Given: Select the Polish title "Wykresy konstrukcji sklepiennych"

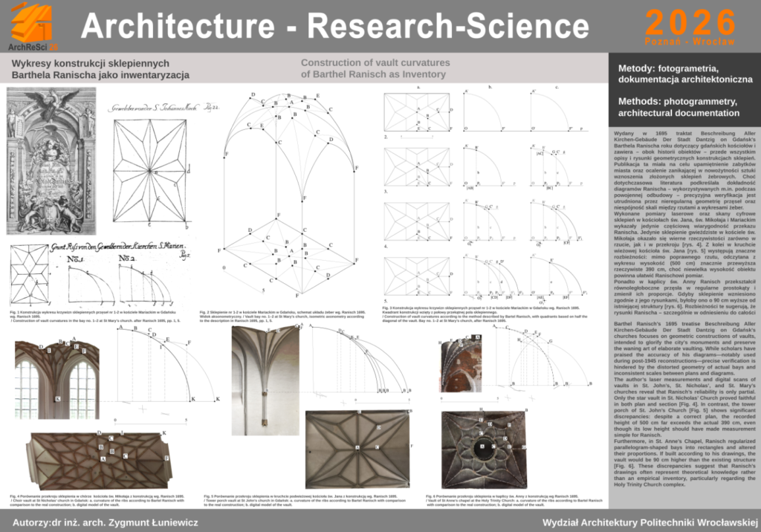Looking at the screenshot, I should (x=92, y=63).
